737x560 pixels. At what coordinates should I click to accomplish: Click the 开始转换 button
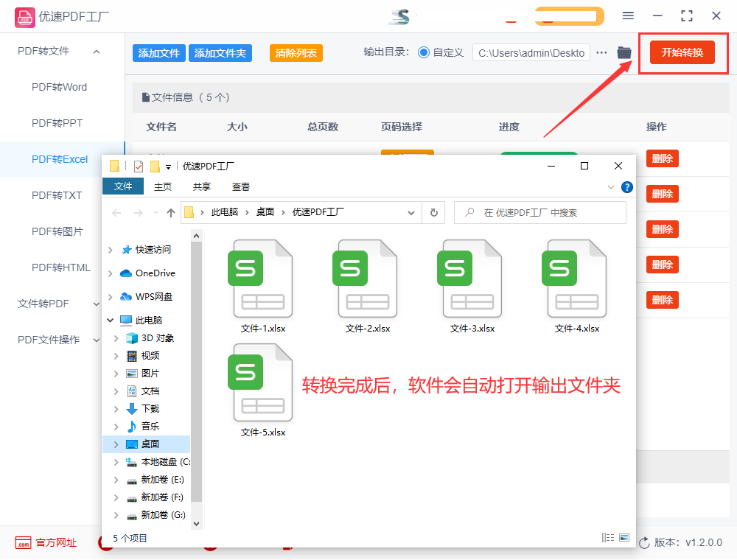[682, 52]
